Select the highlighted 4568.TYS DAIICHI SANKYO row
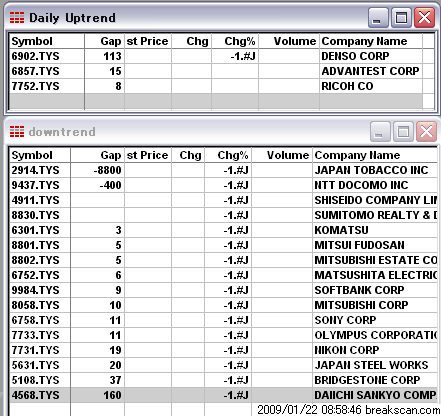Viewport: 441px width, 416px height. 223,395
